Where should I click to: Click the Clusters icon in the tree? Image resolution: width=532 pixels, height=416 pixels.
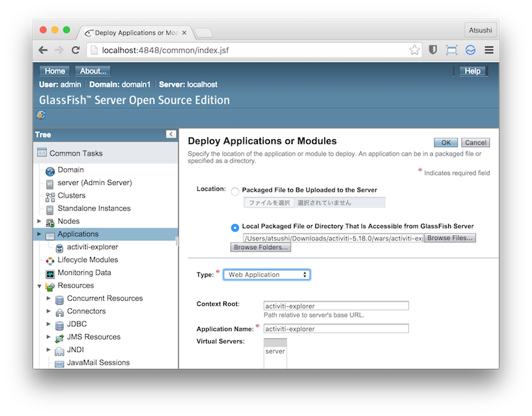50,196
